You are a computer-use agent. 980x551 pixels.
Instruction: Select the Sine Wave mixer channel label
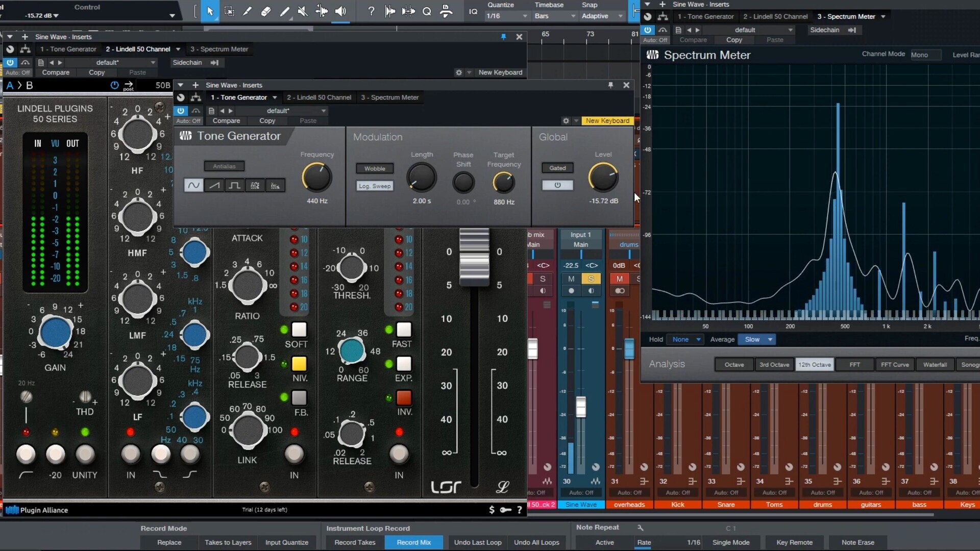[x=581, y=505]
